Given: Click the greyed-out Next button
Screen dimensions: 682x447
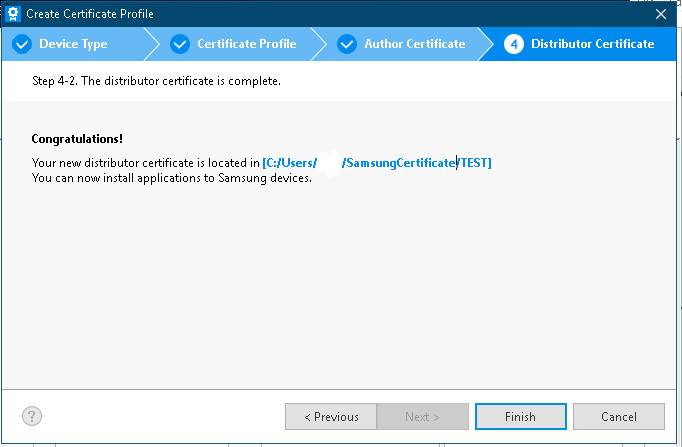Looking at the screenshot, I should [422, 417].
